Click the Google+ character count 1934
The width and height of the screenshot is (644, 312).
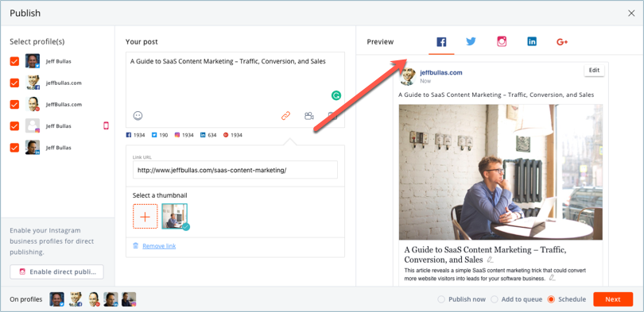pos(232,135)
